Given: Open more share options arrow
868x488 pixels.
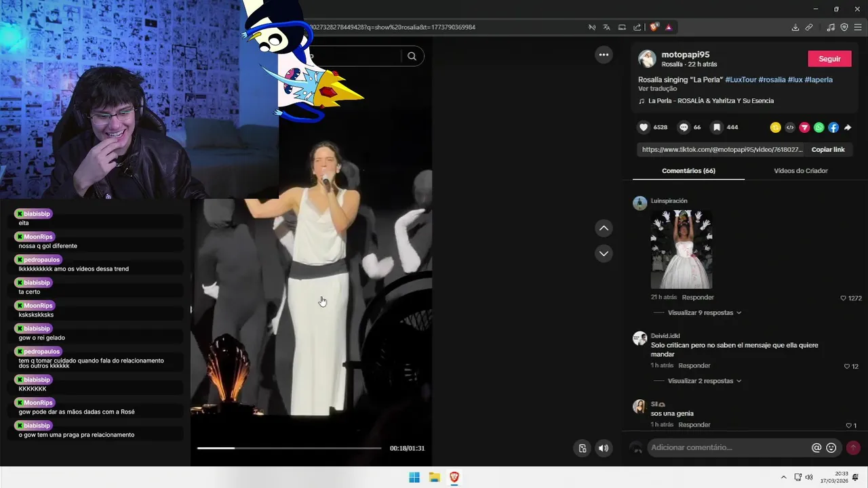Looking at the screenshot, I should [848, 127].
